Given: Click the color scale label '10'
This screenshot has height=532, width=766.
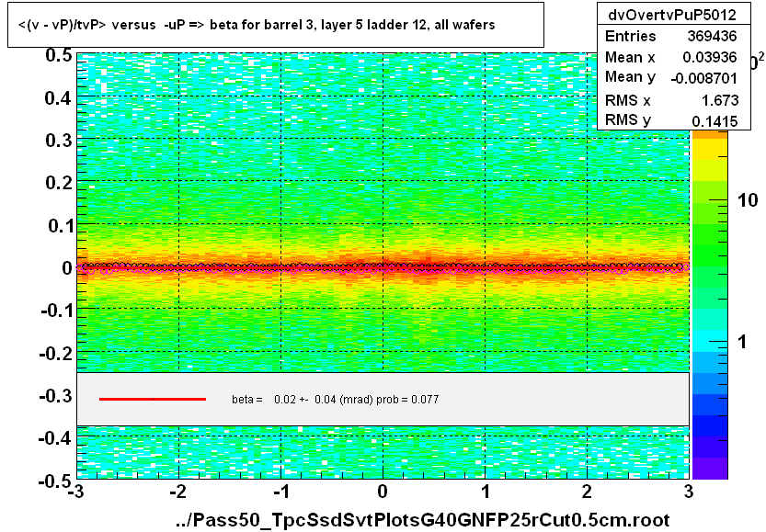Looking at the screenshot, I should [748, 200].
